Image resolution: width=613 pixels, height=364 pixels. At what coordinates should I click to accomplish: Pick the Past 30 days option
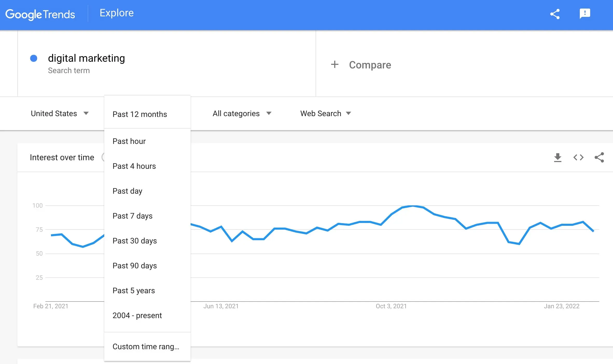tap(135, 241)
